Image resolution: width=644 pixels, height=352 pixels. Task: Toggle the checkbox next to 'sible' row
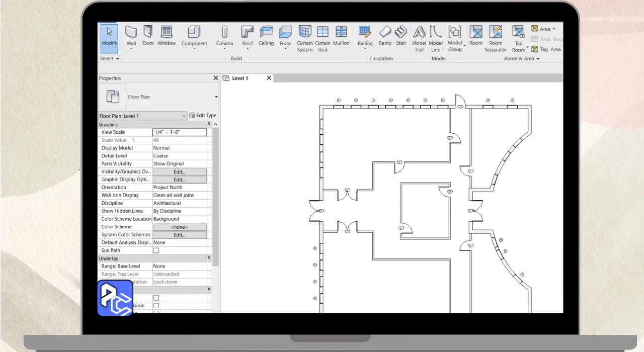click(x=156, y=306)
